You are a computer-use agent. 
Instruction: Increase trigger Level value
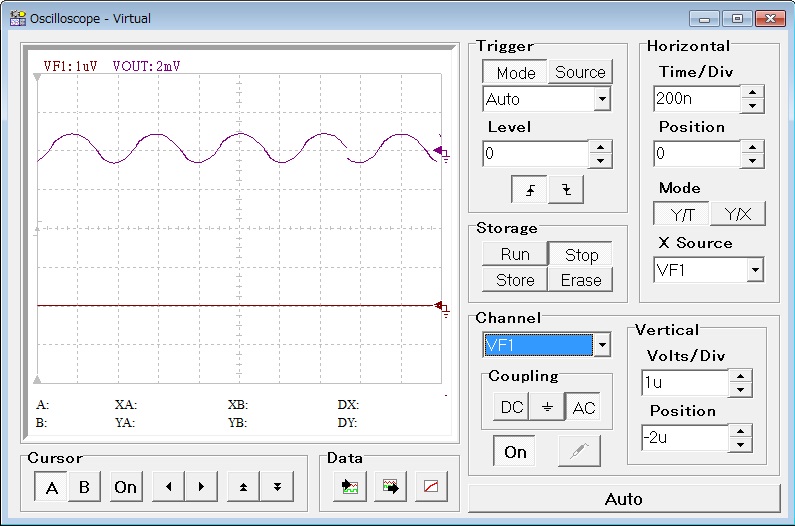pos(600,147)
